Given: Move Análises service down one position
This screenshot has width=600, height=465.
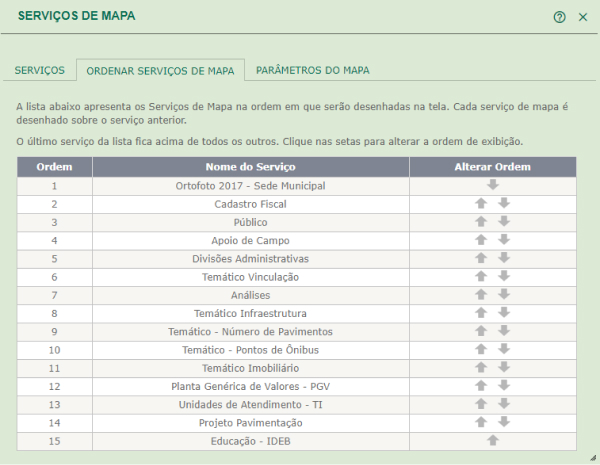Looking at the screenshot, I should point(504,295).
